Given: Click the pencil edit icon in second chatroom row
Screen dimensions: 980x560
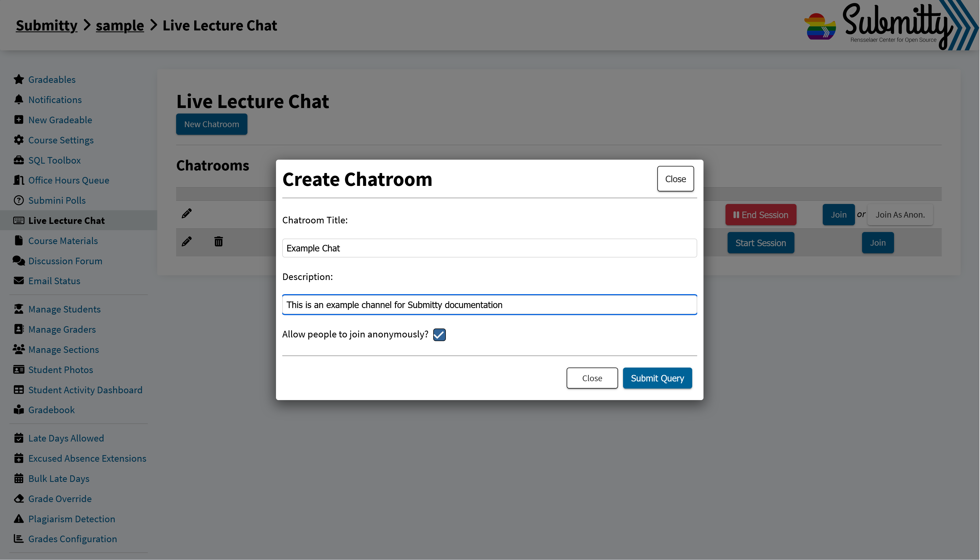Looking at the screenshot, I should coord(186,241).
